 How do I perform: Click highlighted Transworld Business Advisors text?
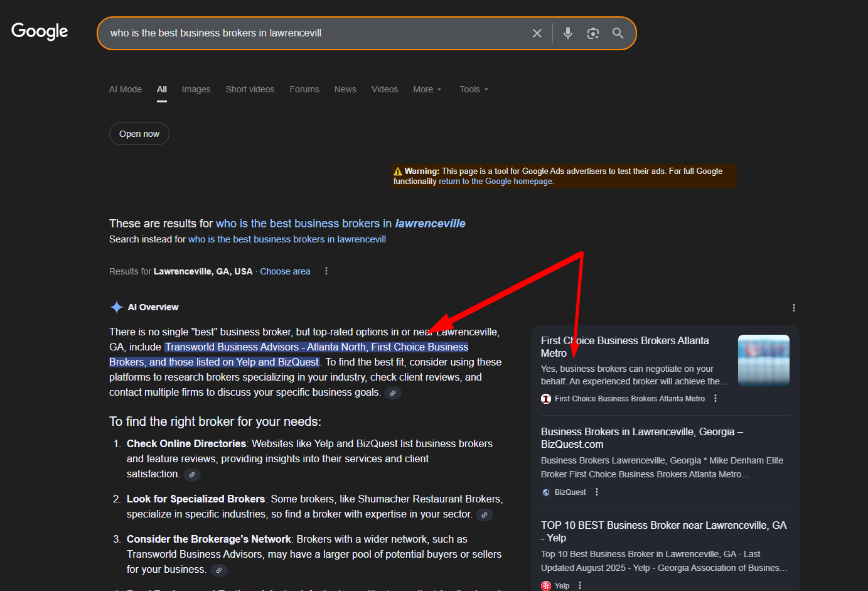289,354
